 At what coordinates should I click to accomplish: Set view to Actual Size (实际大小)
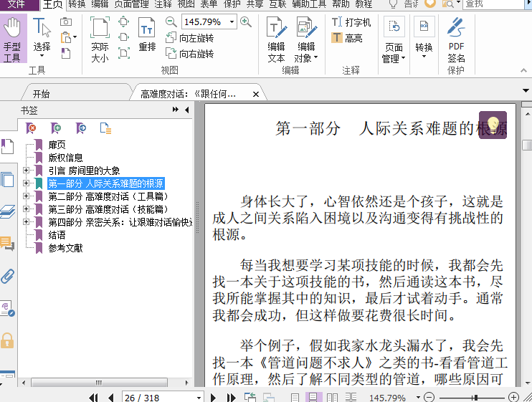tap(100, 39)
